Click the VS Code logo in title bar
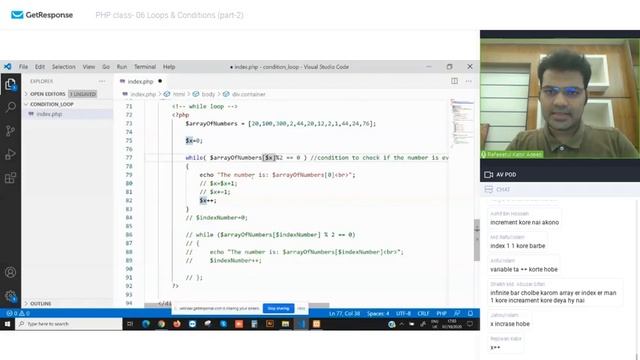Viewport: 640px width, 360px height. [x=7, y=67]
